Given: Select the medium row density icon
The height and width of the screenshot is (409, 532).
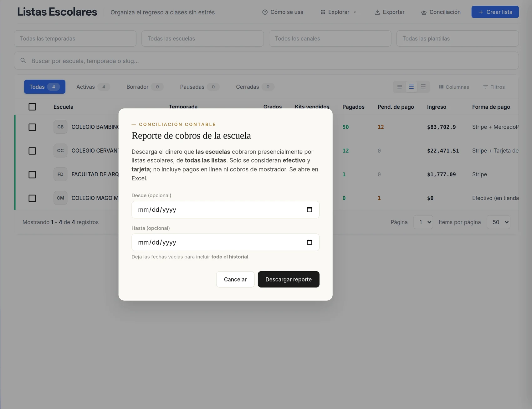Looking at the screenshot, I should click(412, 87).
